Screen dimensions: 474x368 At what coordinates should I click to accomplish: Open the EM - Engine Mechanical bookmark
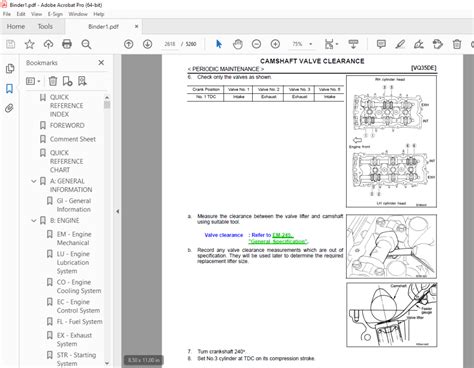(x=74, y=238)
